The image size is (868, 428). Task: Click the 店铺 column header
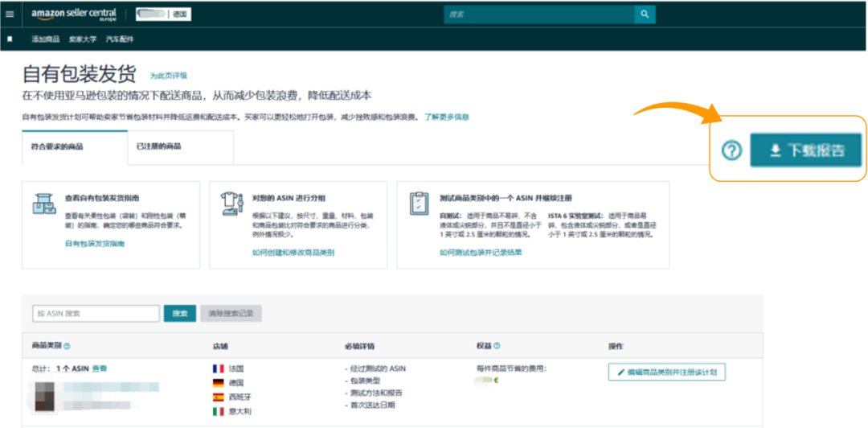[x=220, y=346]
